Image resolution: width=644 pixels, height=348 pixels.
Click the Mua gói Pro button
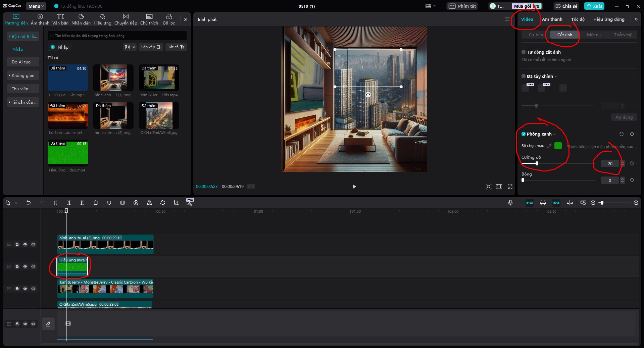[x=526, y=6]
